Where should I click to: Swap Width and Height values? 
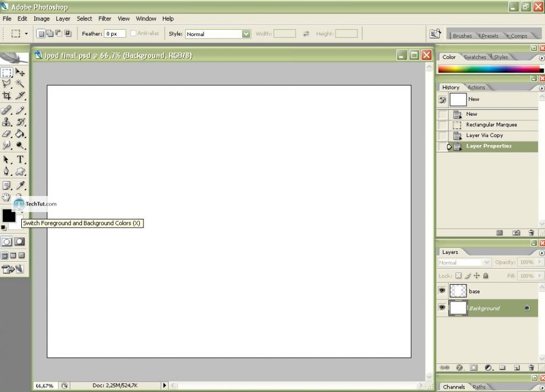point(306,34)
